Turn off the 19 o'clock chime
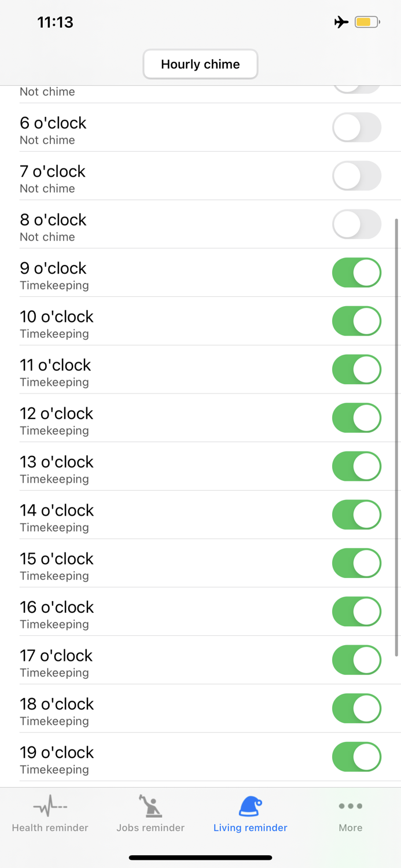The width and height of the screenshot is (401, 868). click(x=356, y=757)
